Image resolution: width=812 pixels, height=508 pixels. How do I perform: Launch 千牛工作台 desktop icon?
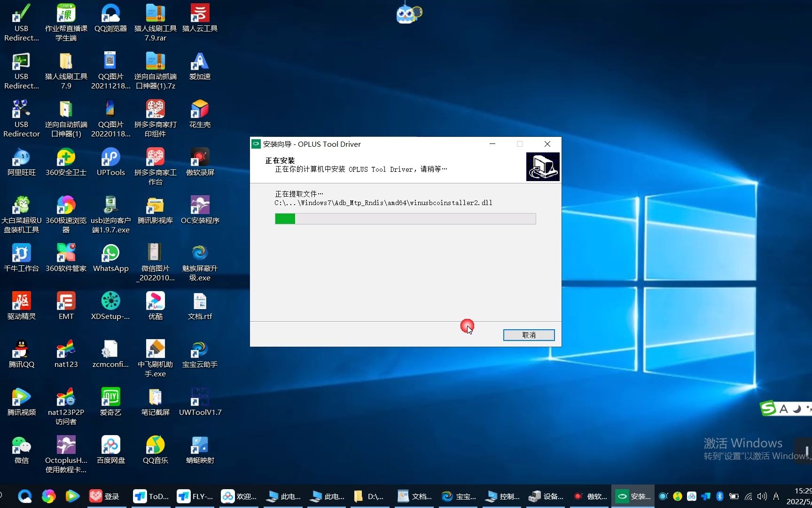click(x=21, y=258)
